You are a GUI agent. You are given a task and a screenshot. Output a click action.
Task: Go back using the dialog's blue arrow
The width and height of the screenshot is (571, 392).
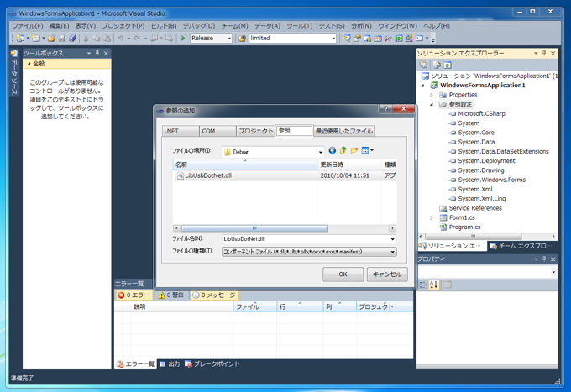333,150
